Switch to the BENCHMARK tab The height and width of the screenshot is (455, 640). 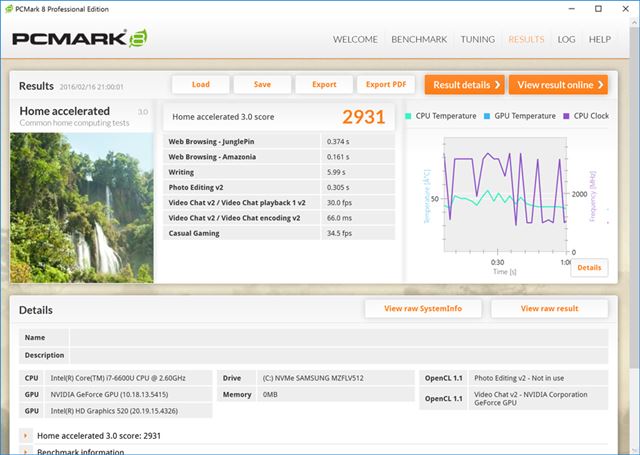(x=419, y=40)
